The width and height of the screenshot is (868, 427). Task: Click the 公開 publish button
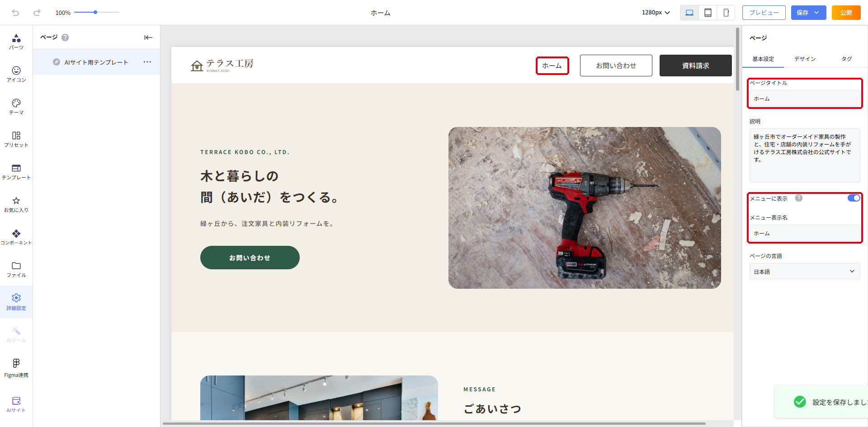coord(846,13)
